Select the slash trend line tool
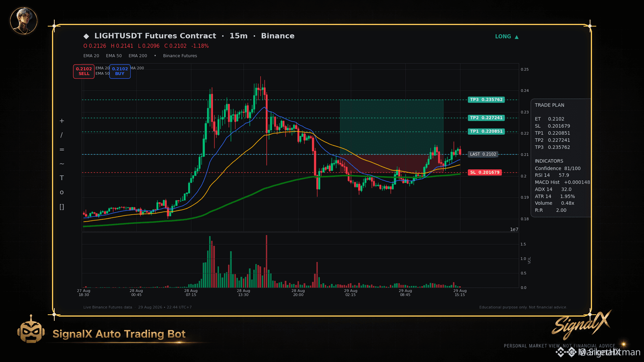The width and height of the screenshot is (644, 362). 62,135
